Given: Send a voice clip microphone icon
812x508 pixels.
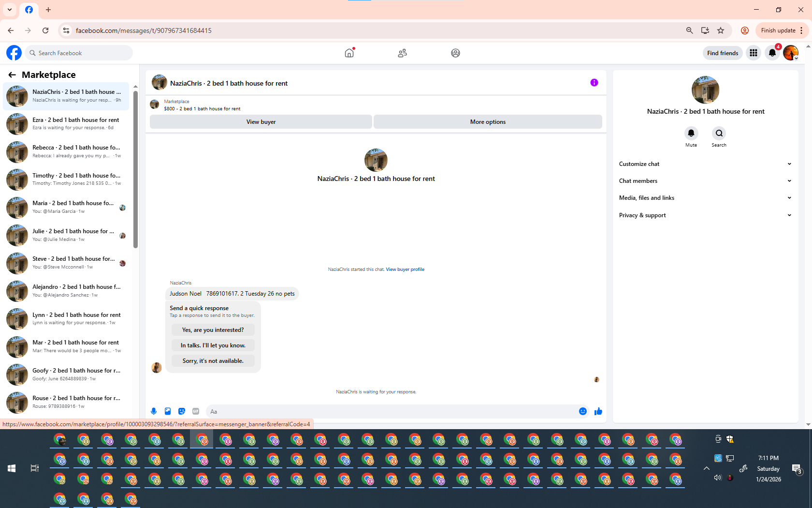Looking at the screenshot, I should click(x=154, y=411).
